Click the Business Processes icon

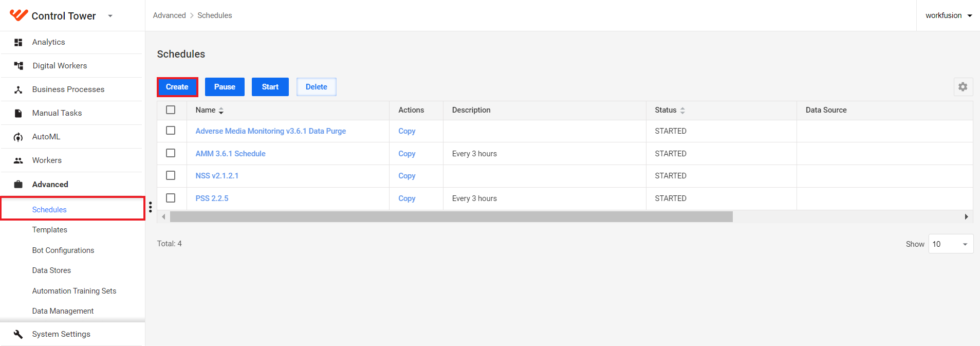point(19,89)
